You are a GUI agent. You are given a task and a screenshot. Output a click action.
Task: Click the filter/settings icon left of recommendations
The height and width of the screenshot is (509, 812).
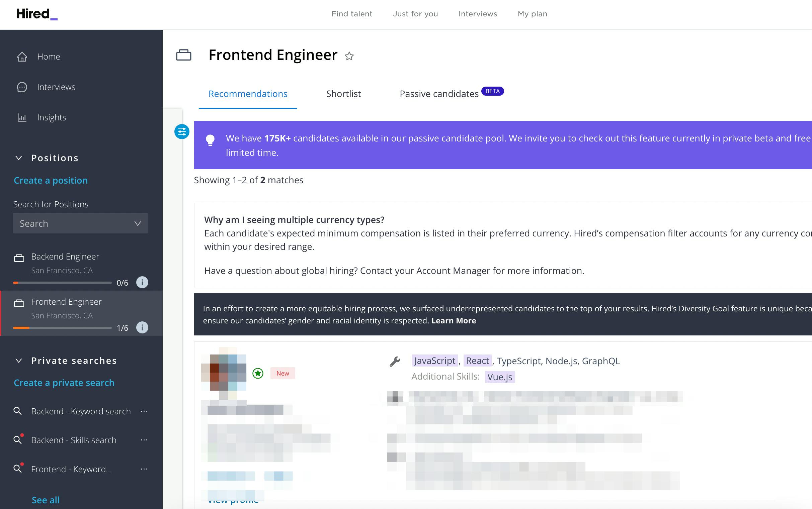182,131
